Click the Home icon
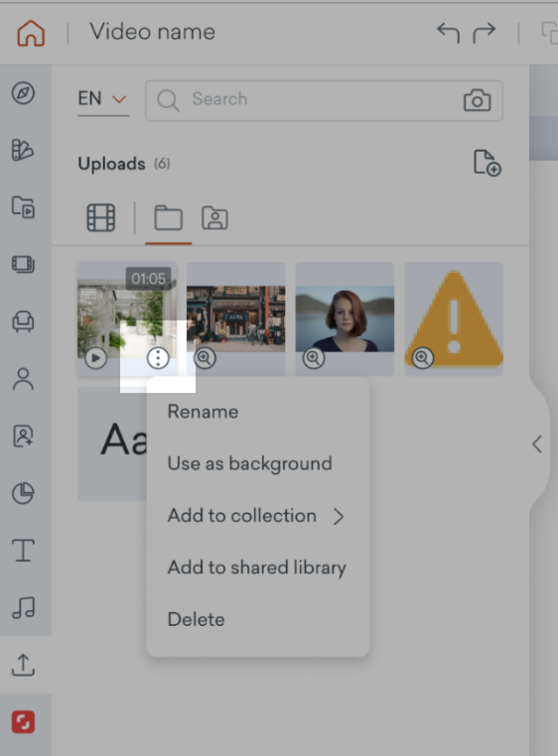The width and height of the screenshot is (558, 756). point(31,34)
